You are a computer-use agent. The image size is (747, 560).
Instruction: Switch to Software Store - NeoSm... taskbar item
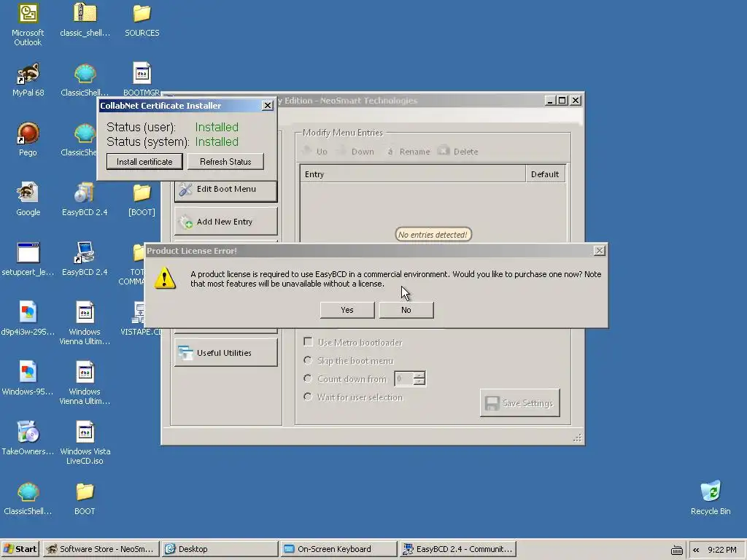[x=101, y=549]
